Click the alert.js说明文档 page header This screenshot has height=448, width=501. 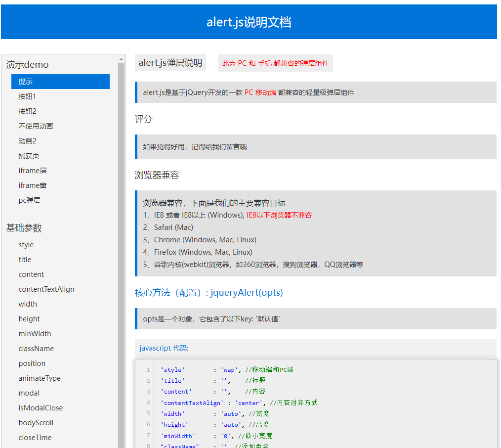click(x=249, y=22)
